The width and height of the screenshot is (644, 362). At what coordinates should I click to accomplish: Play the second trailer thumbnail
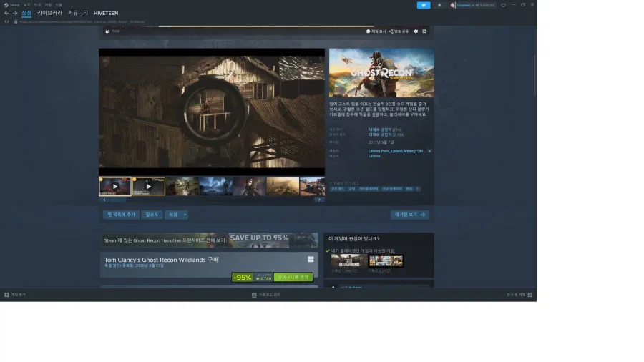149,186
